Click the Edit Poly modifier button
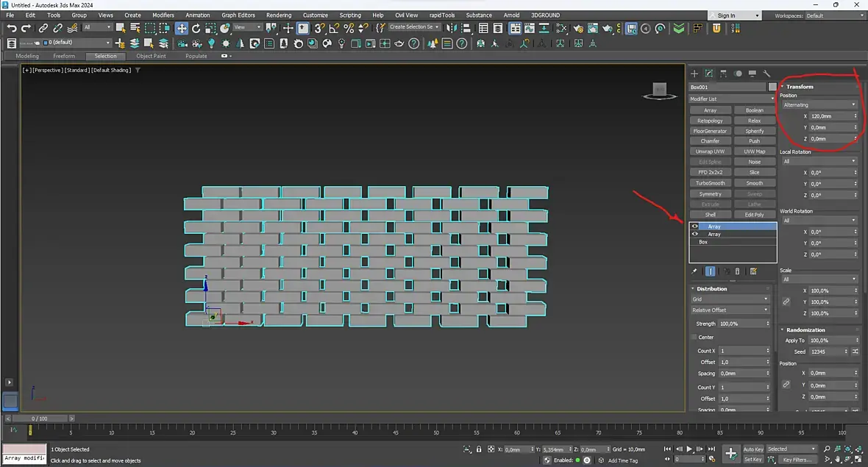This screenshot has height=467, width=868. pos(754,215)
